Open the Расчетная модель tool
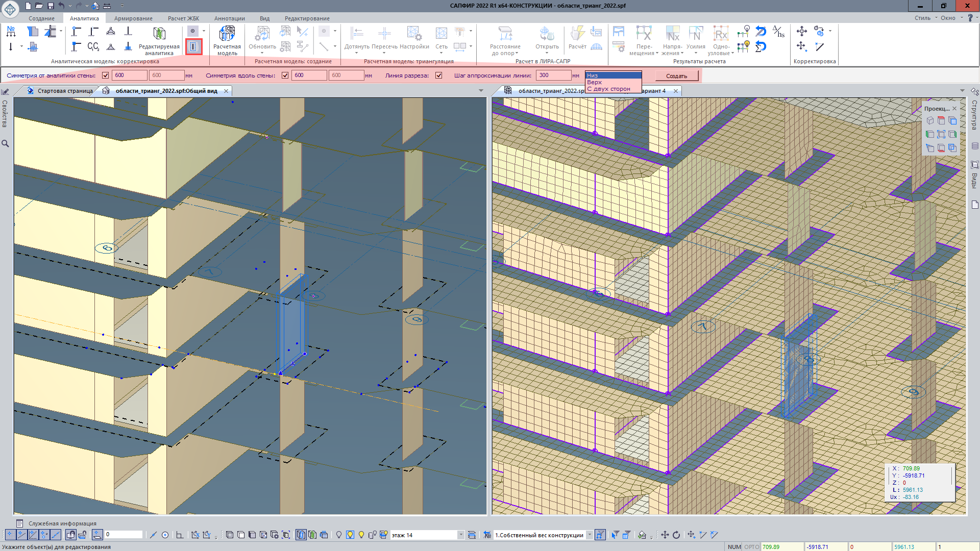The height and width of the screenshot is (551, 980). [x=227, y=34]
